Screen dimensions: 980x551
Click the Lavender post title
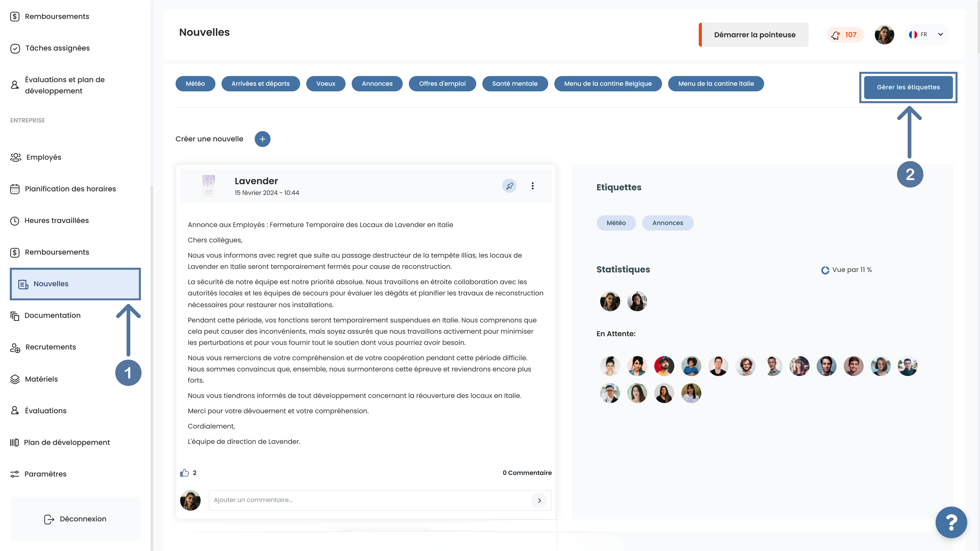(256, 181)
